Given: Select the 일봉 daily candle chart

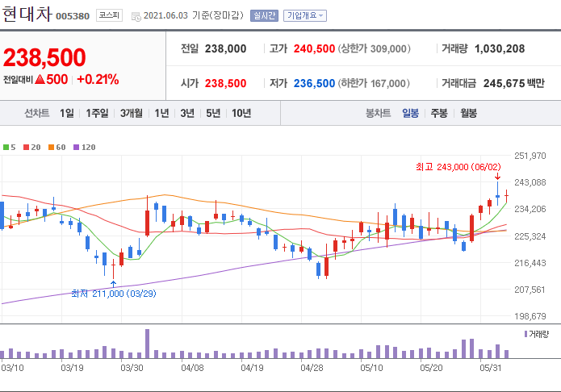Looking at the screenshot, I should click(410, 113).
